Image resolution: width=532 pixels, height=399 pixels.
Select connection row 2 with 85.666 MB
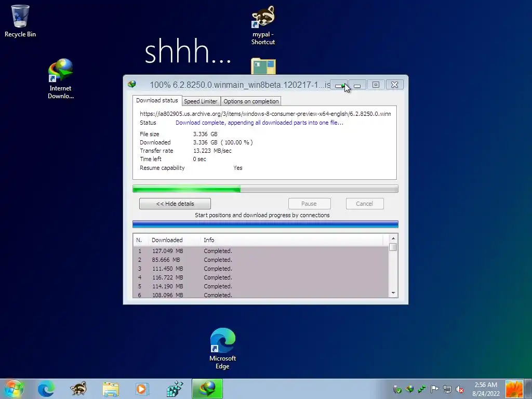pyautogui.click(x=261, y=260)
